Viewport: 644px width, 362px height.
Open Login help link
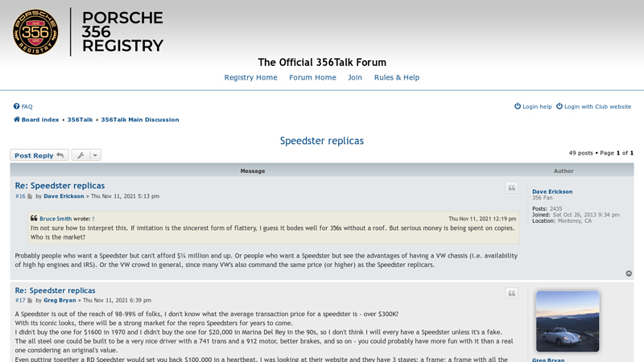(x=537, y=107)
